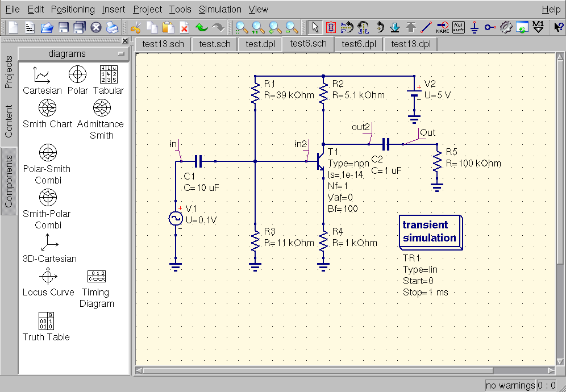Switch to the Projects side tab
The width and height of the screenshot is (566, 392).
[9, 72]
